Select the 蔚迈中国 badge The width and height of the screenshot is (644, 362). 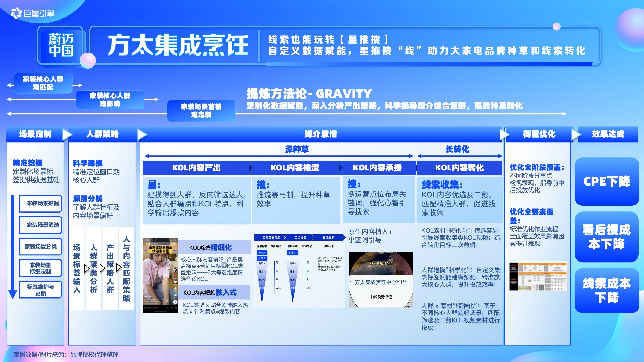(x=61, y=45)
